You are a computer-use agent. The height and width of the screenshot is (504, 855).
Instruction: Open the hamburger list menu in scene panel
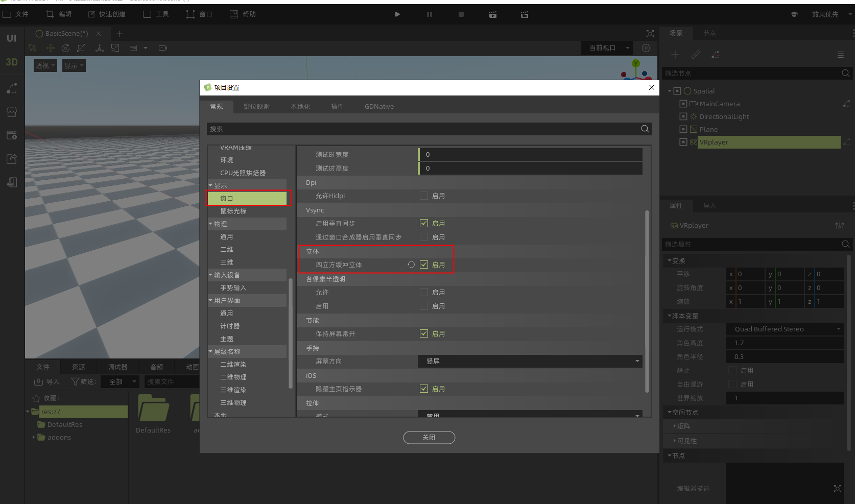click(x=841, y=55)
